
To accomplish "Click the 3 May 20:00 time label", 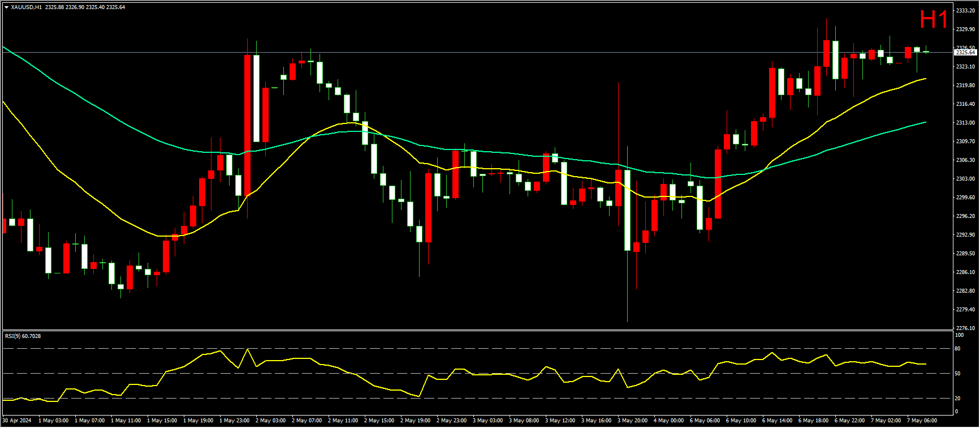I will click(x=633, y=421).
